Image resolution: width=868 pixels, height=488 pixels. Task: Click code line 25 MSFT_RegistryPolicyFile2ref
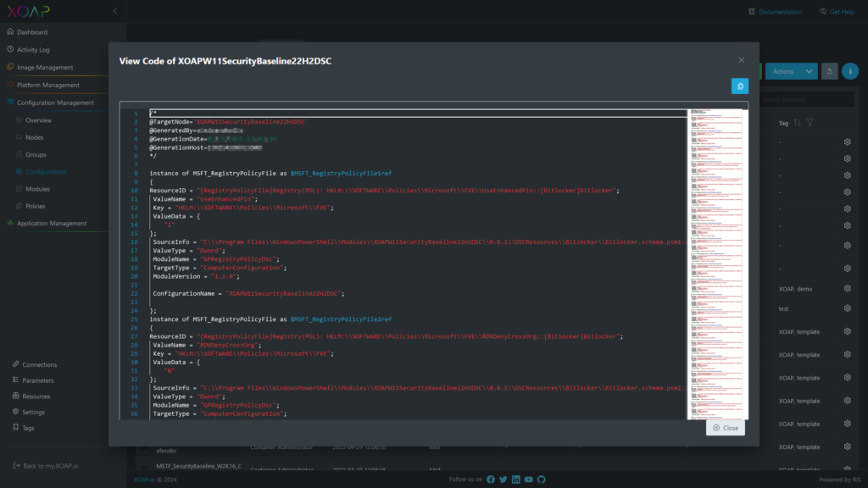click(x=270, y=319)
